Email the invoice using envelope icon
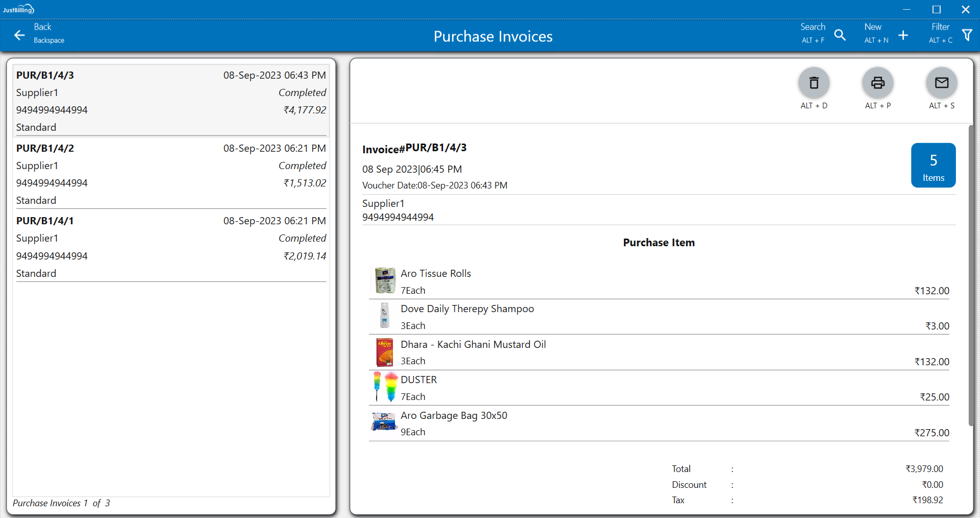The image size is (980, 518). click(941, 83)
